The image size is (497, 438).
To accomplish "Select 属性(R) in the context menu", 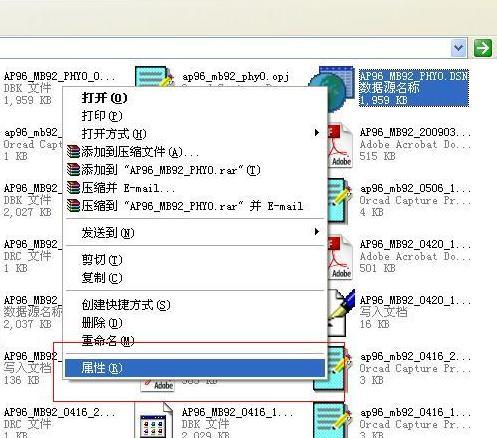I will [195, 368].
